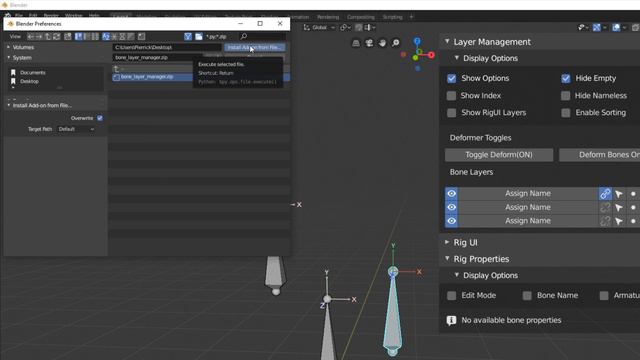
Task: Toggle the X-ray icon in the viewport header
Action: click(635, 27)
